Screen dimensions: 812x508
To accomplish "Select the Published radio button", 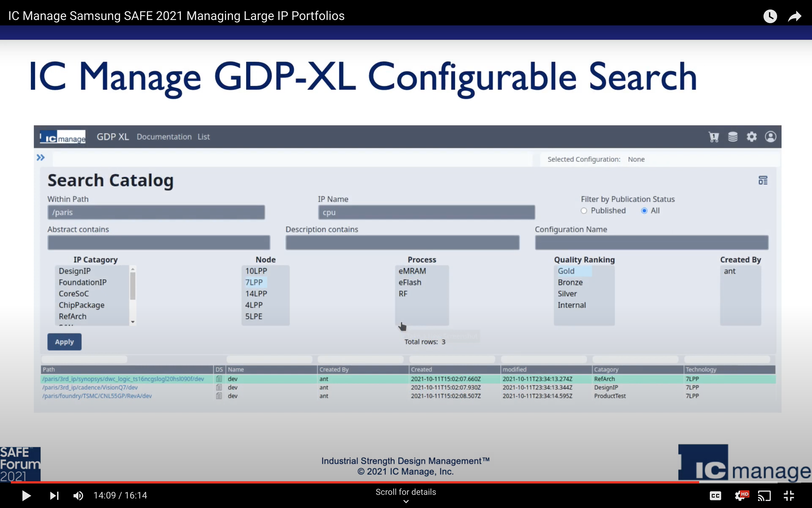I will pyautogui.click(x=584, y=211).
